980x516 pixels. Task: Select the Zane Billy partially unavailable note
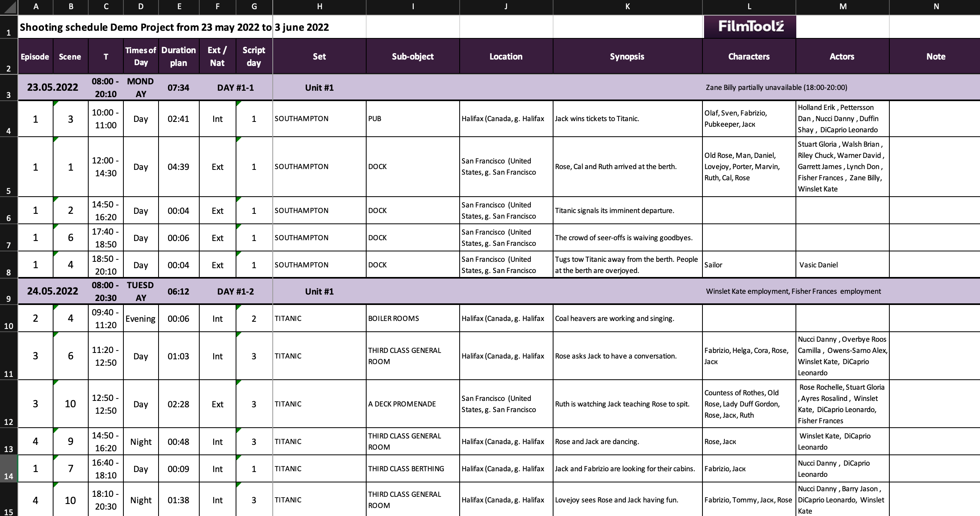pos(776,87)
